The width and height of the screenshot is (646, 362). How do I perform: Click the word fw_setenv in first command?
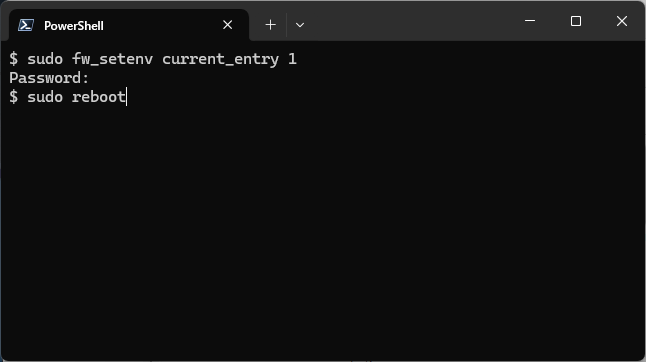point(112,59)
